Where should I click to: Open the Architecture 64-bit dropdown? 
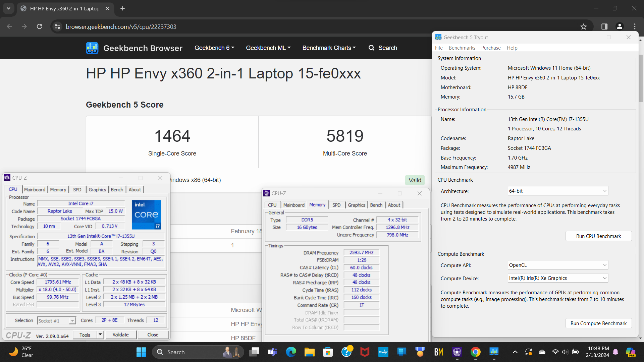(x=558, y=191)
